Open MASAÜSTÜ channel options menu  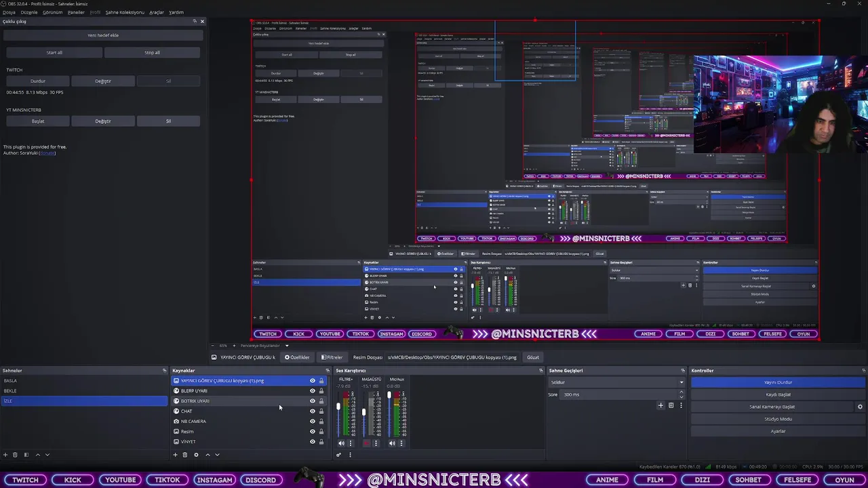pyautogui.click(x=375, y=443)
